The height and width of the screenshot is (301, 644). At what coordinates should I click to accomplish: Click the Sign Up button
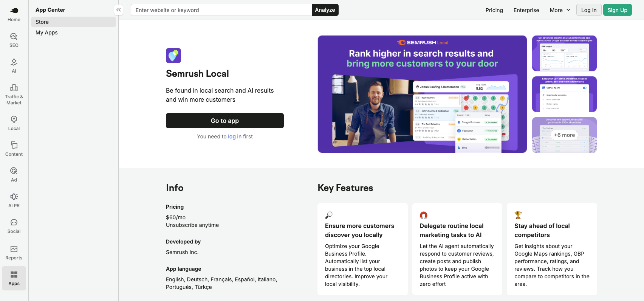pos(618,10)
